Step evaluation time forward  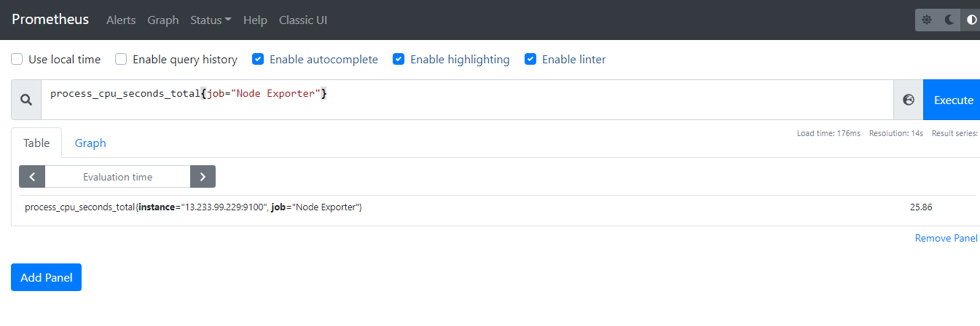point(203,177)
